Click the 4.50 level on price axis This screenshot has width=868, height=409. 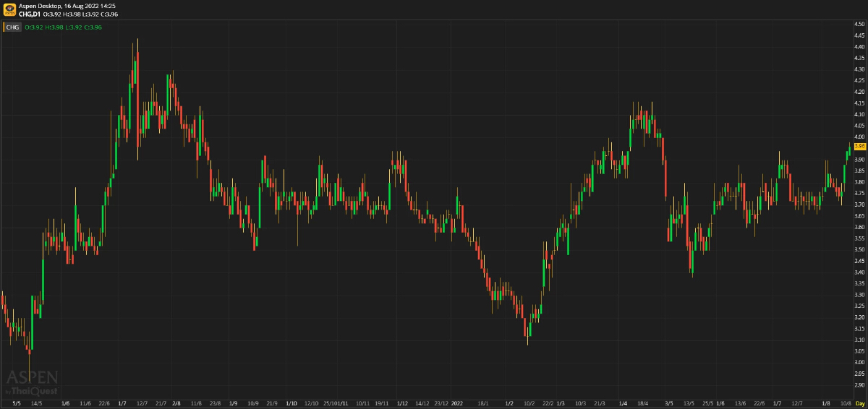[859, 25]
